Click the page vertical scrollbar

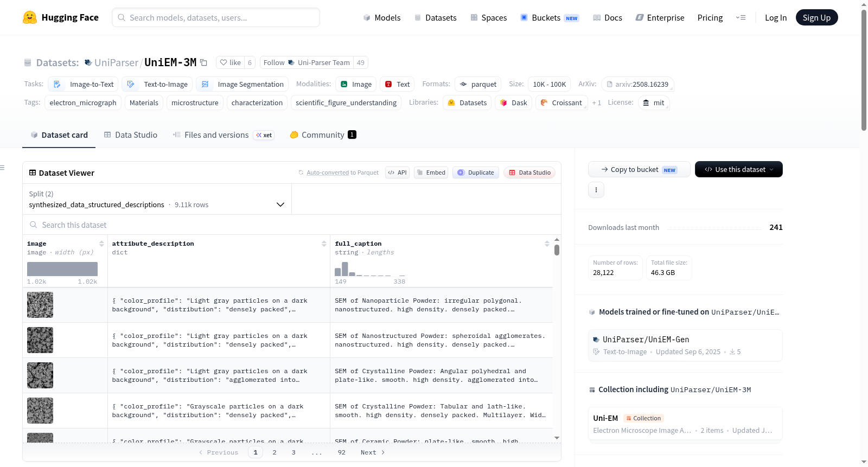click(x=864, y=71)
